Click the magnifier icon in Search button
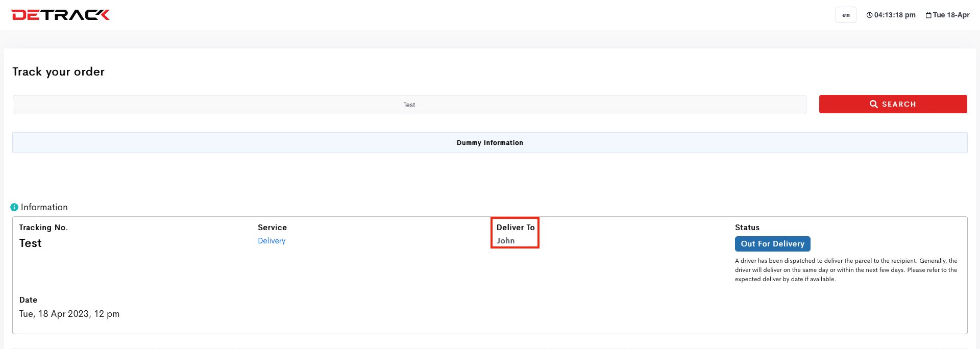The width and height of the screenshot is (980, 349). coord(874,104)
